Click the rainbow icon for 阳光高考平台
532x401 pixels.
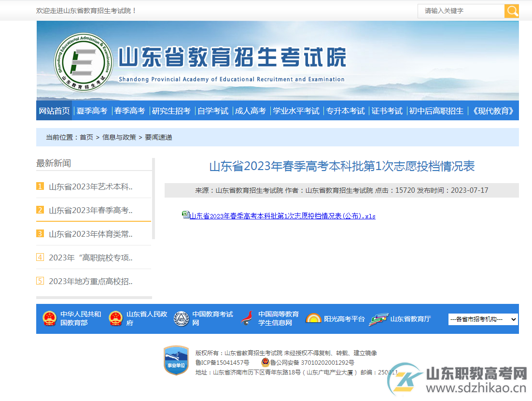click(313, 318)
